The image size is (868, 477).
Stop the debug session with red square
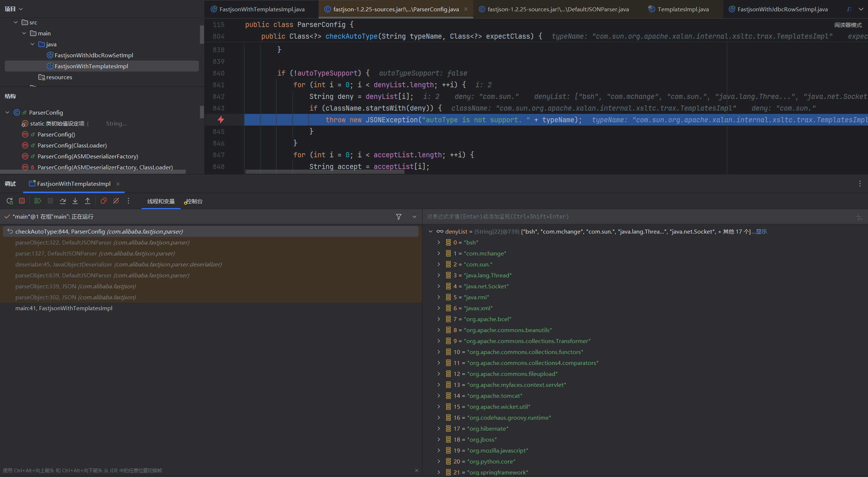click(x=22, y=201)
